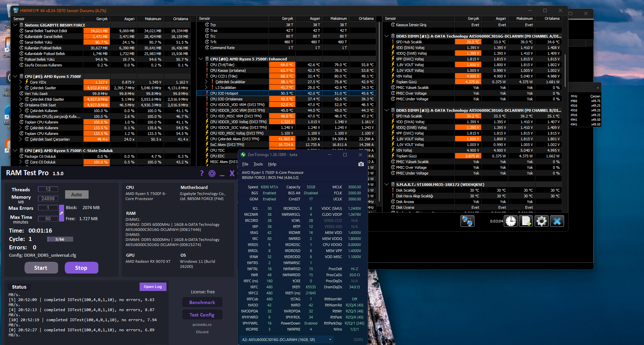Minimize RAM Test Pro with the underscore icon

click(222, 175)
